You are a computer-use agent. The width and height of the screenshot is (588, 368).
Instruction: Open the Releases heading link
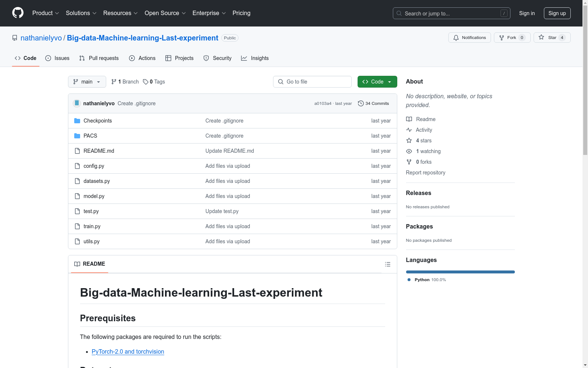[x=419, y=193]
